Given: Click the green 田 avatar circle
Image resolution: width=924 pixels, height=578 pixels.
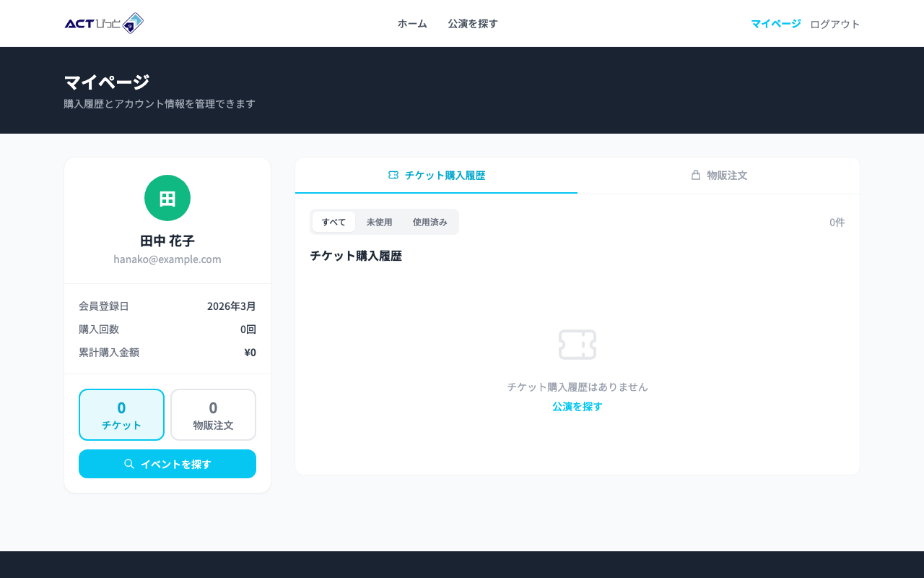Looking at the screenshot, I should click(167, 197).
